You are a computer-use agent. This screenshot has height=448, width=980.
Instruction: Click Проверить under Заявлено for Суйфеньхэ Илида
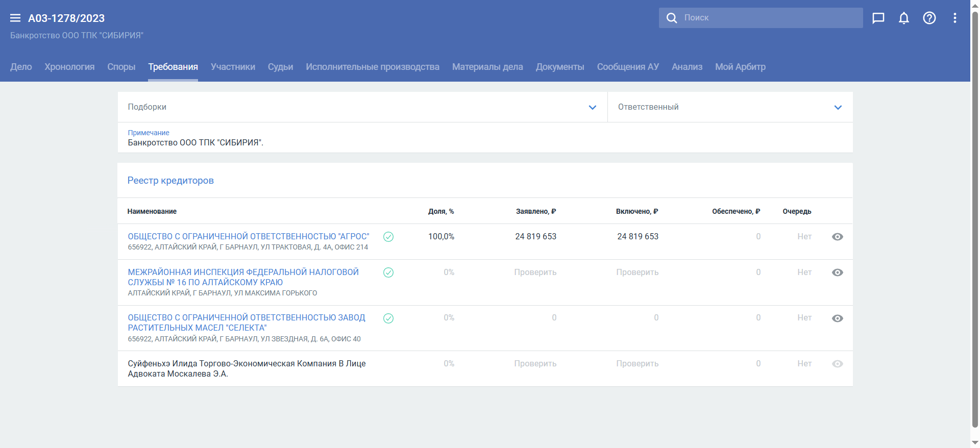535,364
